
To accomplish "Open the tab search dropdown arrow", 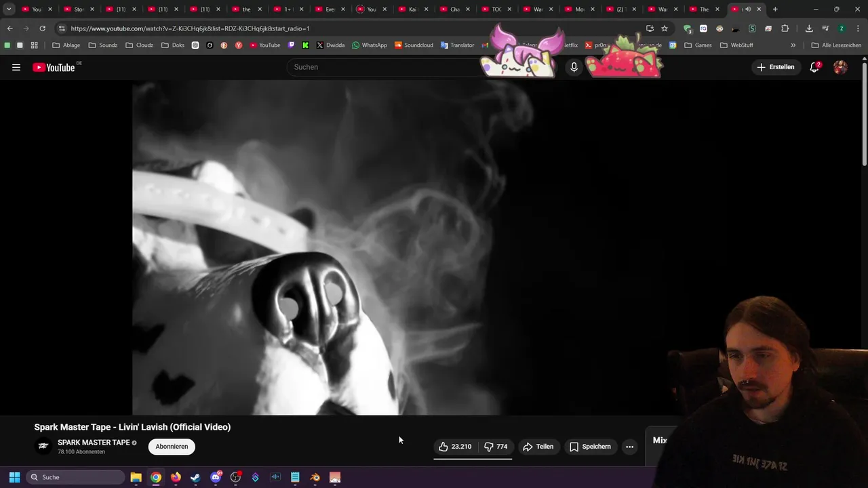I will point(9,9).
